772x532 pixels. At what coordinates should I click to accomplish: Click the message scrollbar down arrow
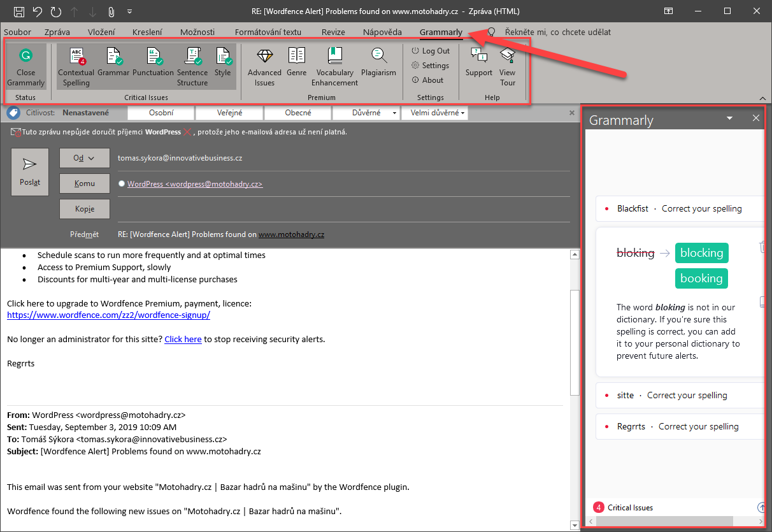(x=575, y=524)
